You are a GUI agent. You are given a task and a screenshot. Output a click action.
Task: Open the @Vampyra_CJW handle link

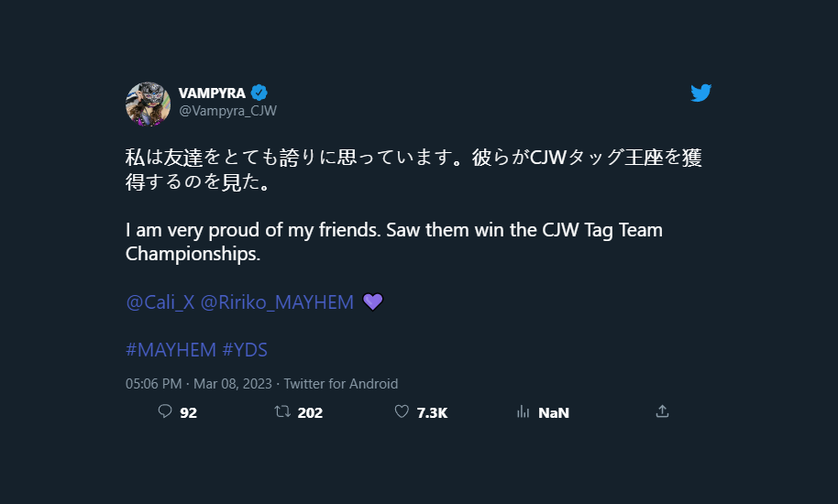227,111
